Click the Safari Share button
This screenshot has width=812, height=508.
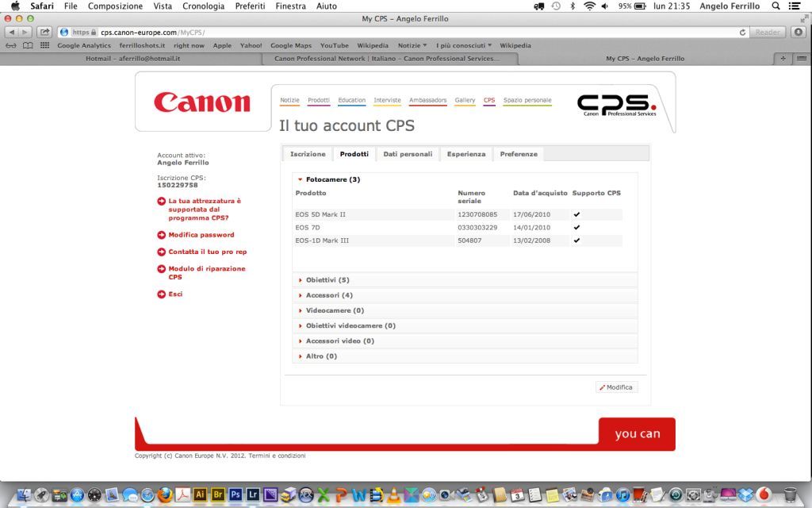tap(45, 32)
